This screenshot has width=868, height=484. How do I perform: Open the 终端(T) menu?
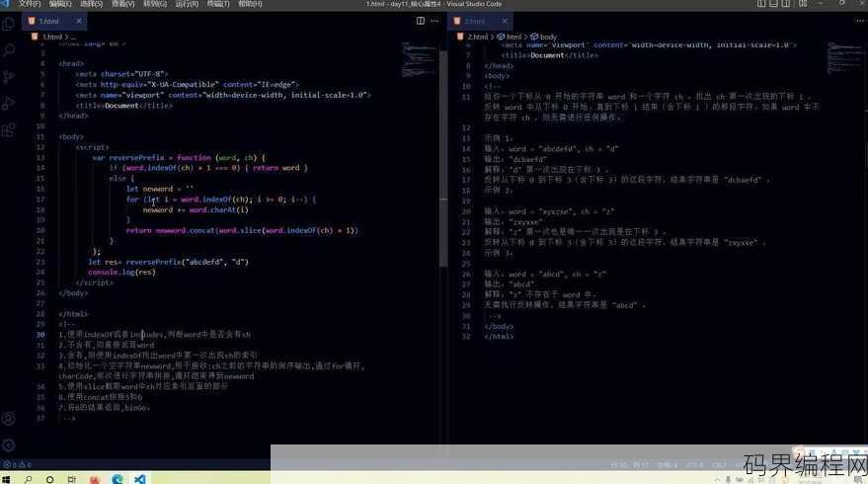(218, 4)
